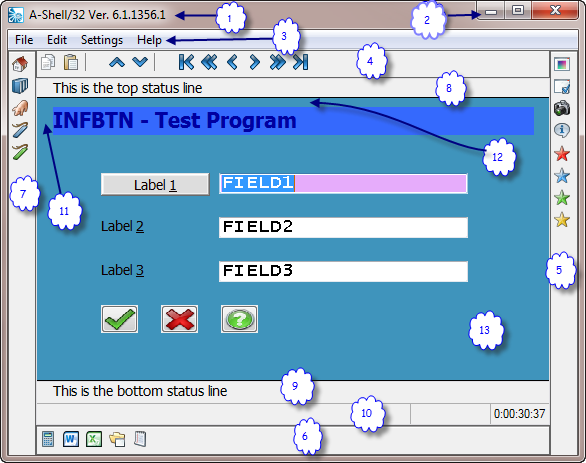Jump to first with the leftmost navigation arrow

pos(186,62)
